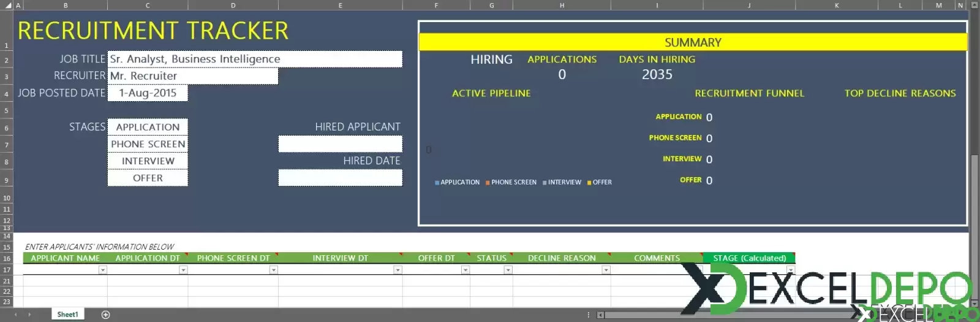
Task: Select the JOB POSTED DATE cell
Action: coord(148,93)
